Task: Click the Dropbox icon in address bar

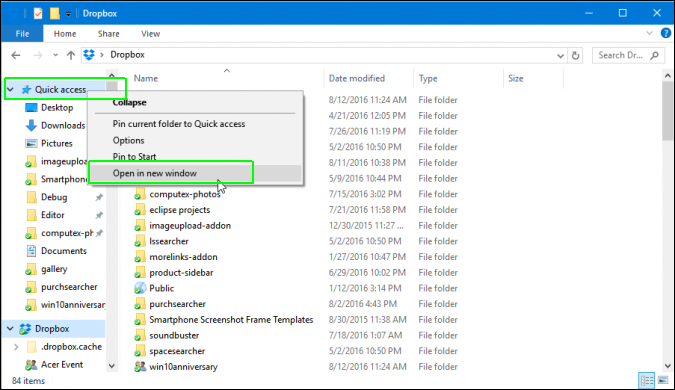Action: (x=89, y=55)
